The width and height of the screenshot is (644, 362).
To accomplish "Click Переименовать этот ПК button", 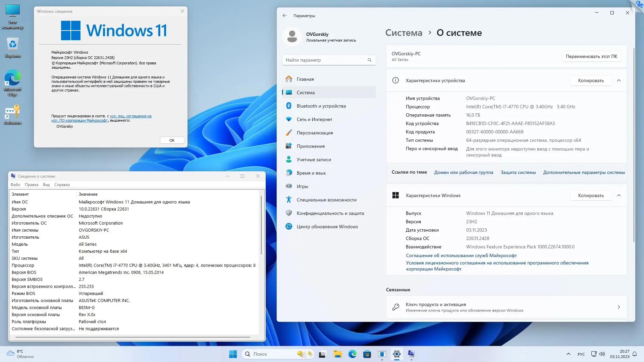I will pyautogui.click(x=591, y=56).
